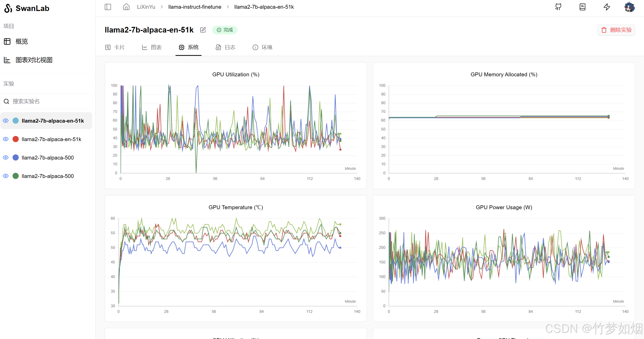This screenshot has height=339, width=644.
Task: Toggle visibility of green llama2-7b-alpaca-500 experiment
Action: (x=6, y=176)
